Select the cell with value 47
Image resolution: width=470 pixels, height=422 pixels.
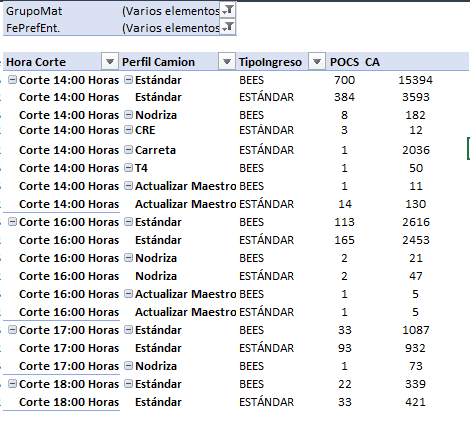click(416, 276)
